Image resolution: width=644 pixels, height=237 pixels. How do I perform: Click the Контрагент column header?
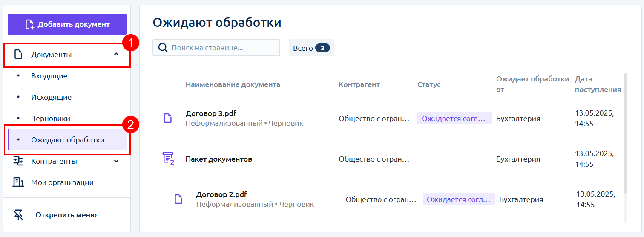[359, 84]
